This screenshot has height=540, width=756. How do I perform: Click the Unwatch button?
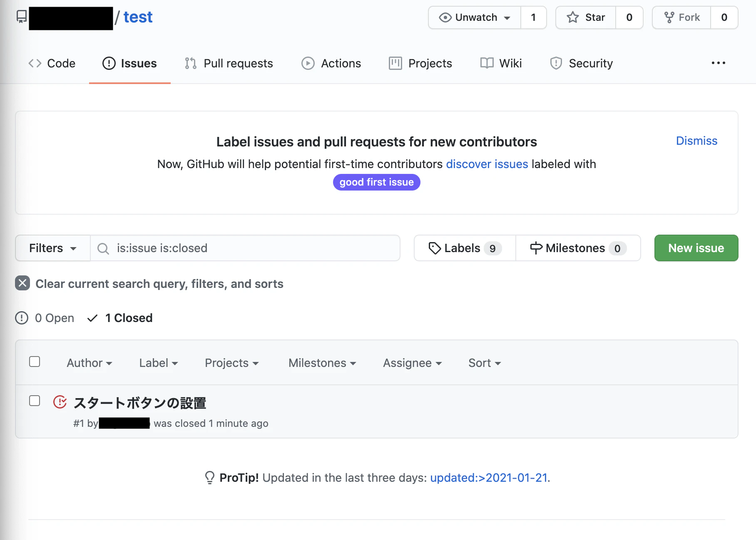[475, 17]
